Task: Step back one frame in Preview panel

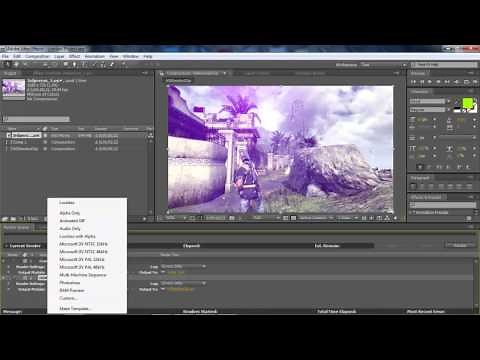Action: pos(422,82)
